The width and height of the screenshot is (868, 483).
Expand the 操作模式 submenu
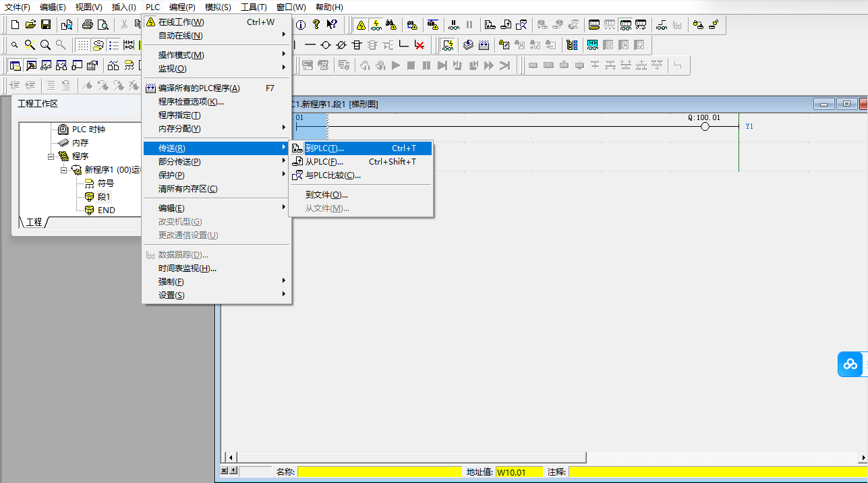pos(217,55)
